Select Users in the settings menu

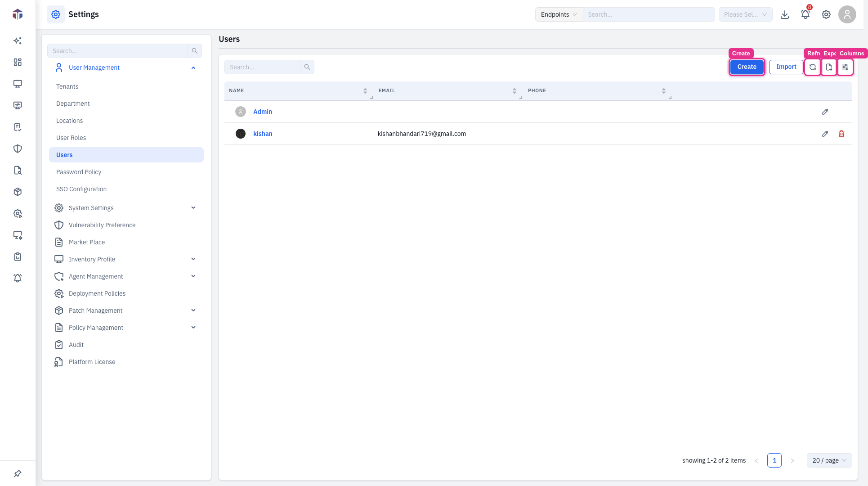(126, 155)
